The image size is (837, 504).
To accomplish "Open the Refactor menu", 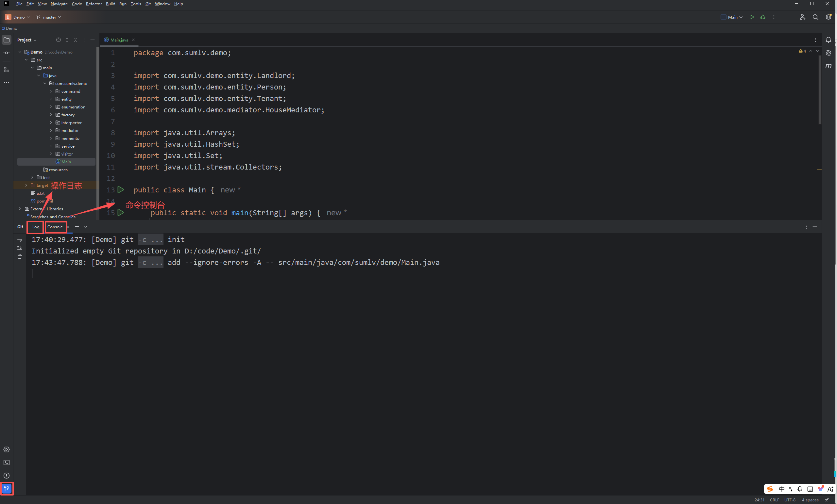I will [x=94, y=4].
